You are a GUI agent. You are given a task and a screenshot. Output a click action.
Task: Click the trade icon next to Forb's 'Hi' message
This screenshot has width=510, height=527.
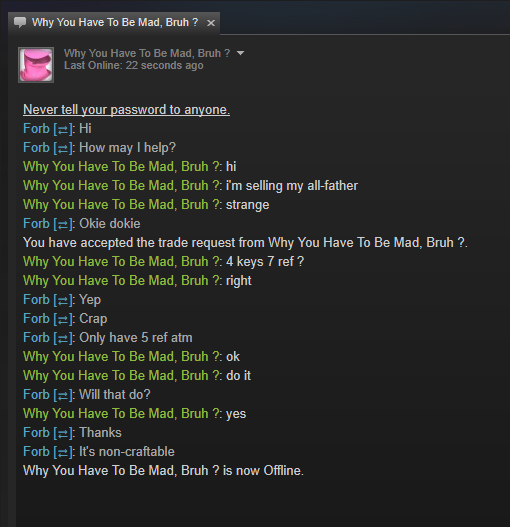pos(63,129)
